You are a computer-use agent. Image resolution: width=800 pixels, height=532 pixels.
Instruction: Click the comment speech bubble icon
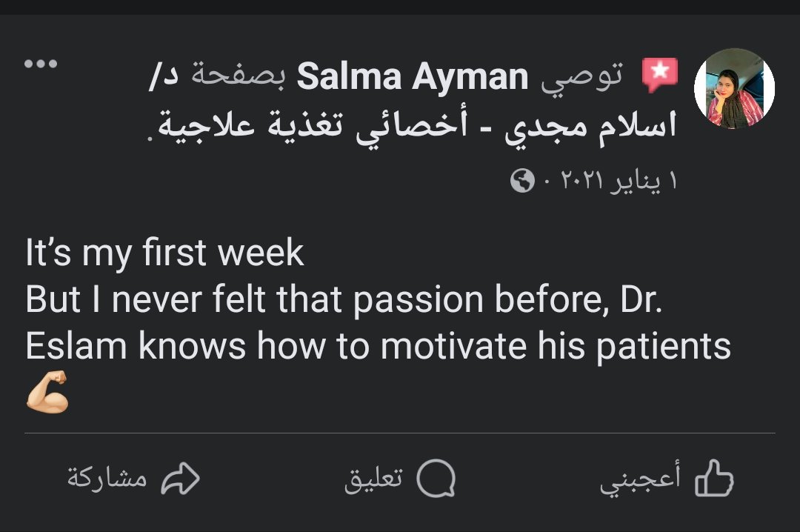(436, 479)
